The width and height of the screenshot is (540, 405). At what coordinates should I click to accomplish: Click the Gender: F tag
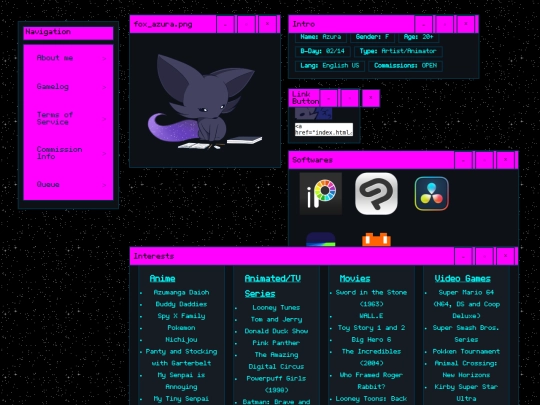pos(372,37)
